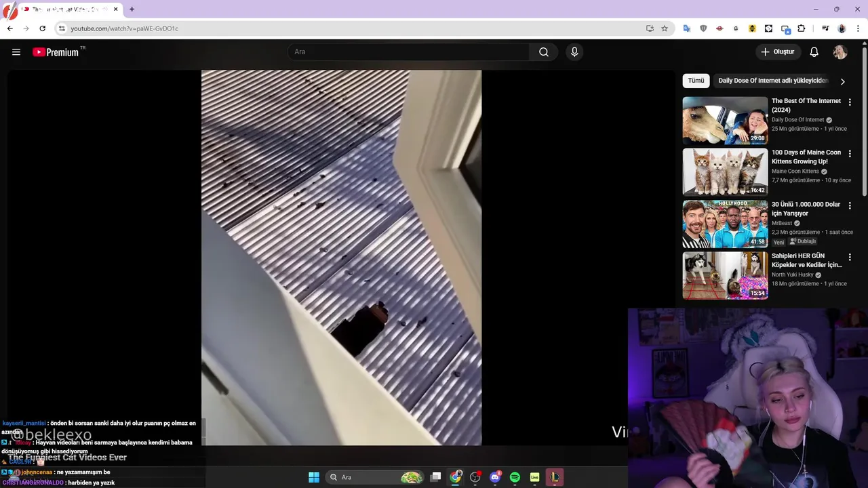
Task: Open the Windows Start menu
Action: pos(314,477)
